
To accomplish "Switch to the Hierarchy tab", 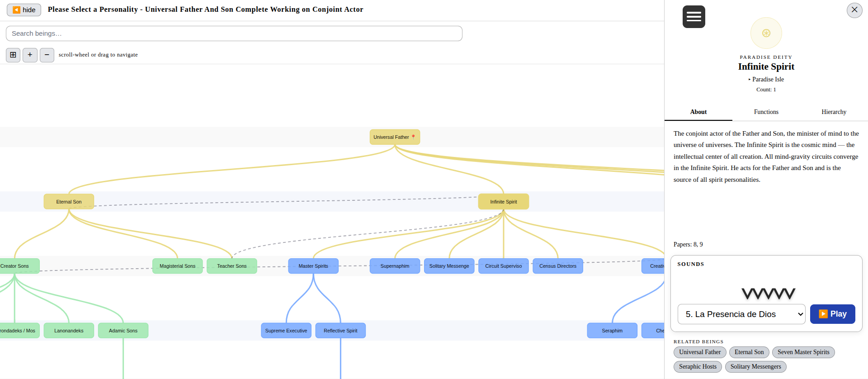I will (834, 112).
